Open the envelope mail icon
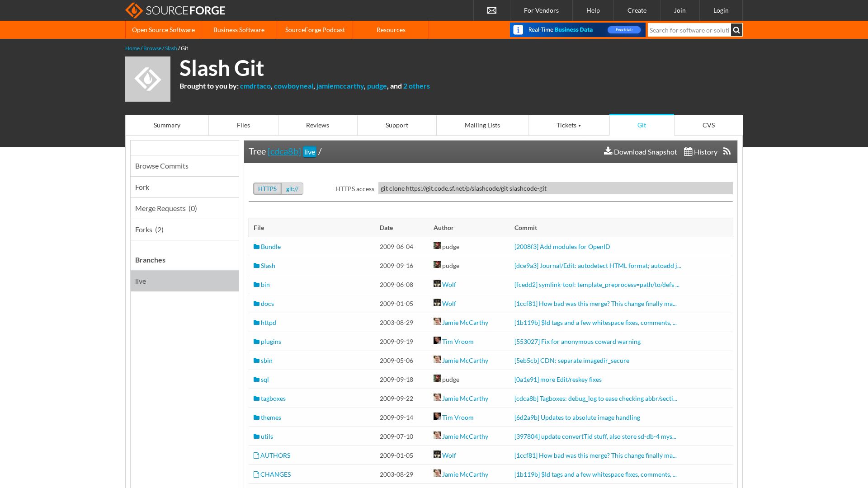 tap(492, 10)
